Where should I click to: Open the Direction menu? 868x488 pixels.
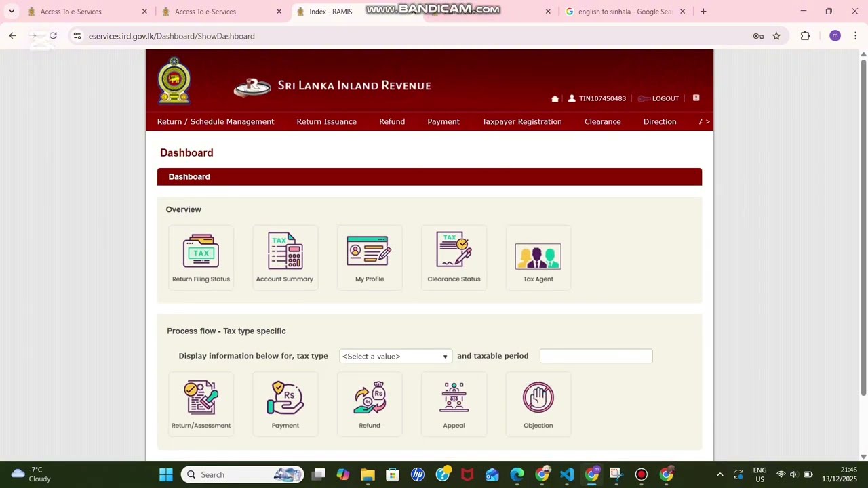tap(660, 121)
